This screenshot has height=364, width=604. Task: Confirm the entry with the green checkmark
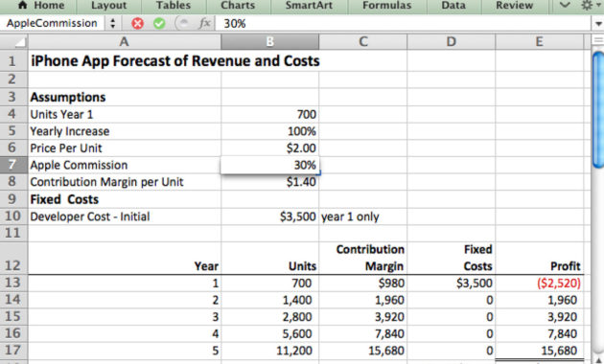click(159, 24)
